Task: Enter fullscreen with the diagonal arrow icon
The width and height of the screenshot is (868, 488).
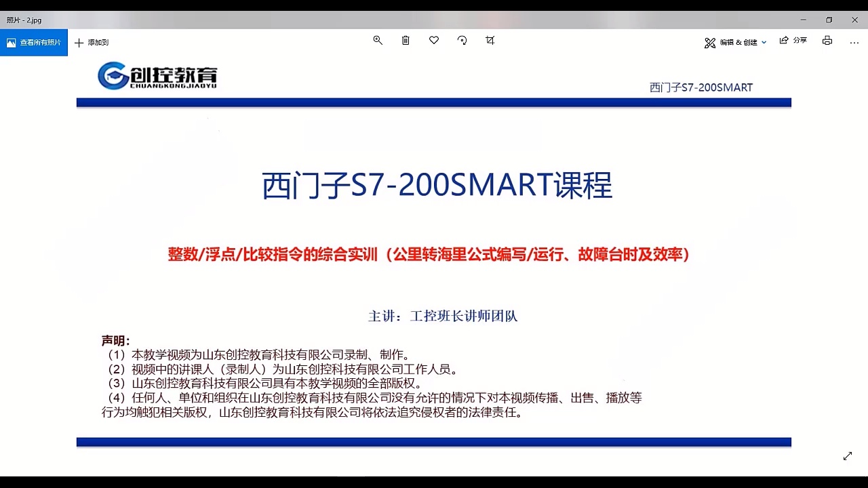Action: pyautogui.click(x=847, y=456)
